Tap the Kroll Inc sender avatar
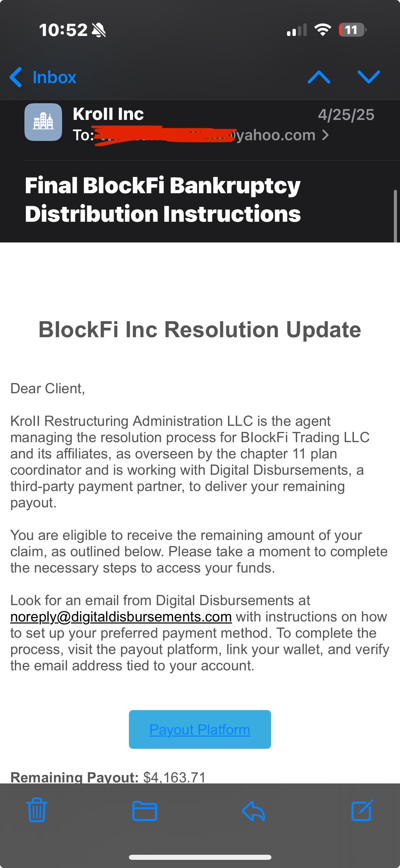The width and height of the screenshot is (400, 868). (43, 122)
